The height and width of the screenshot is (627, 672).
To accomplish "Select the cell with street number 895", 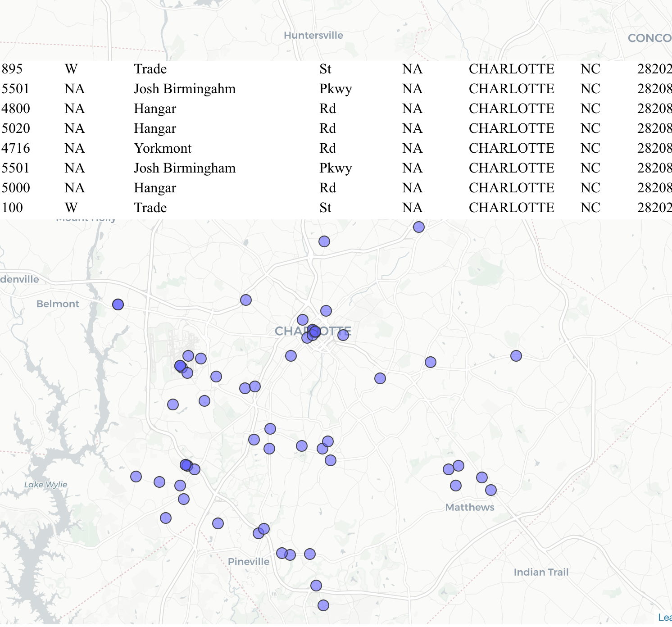I will (x=12, y=69).
